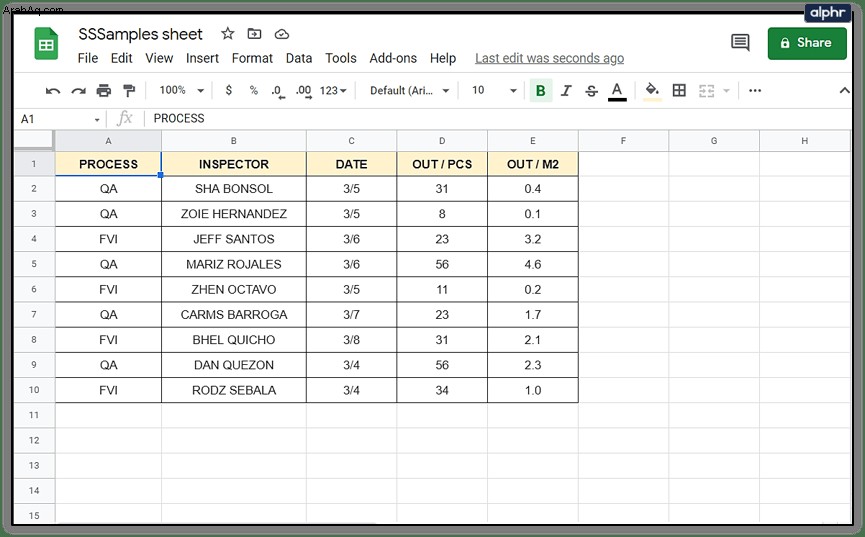
Task: Toggle italic formatting
Action: [x=566, y=91]
